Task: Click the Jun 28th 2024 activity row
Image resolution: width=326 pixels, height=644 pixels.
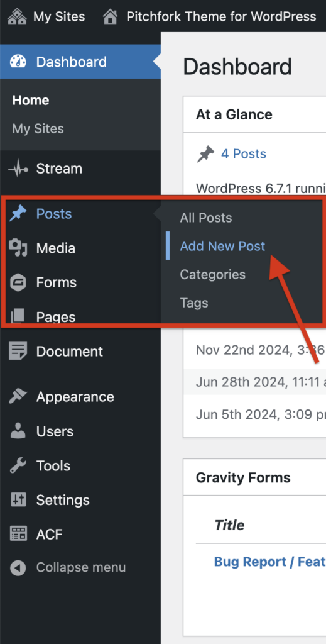Action: coord(254,382)
